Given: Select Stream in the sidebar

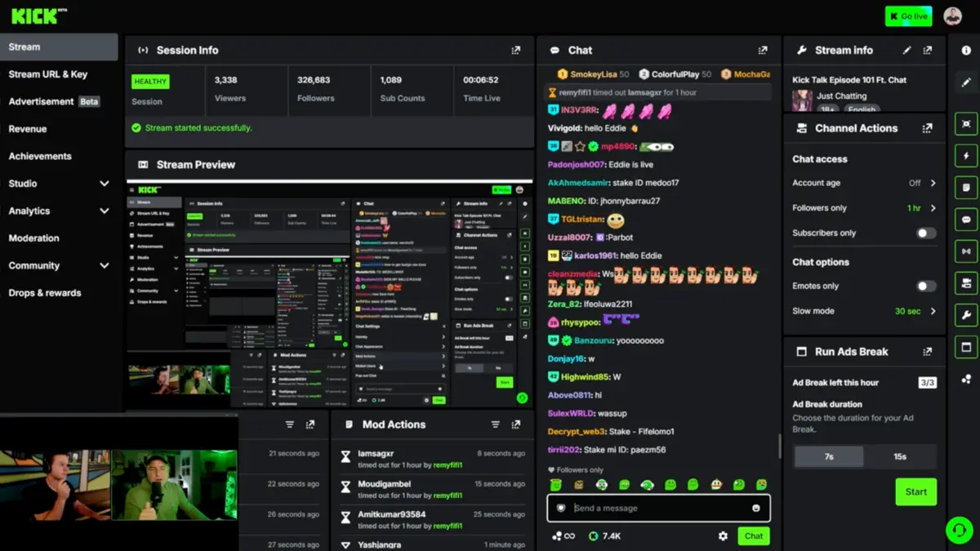Looking at the screenshot, I should 59,47.
